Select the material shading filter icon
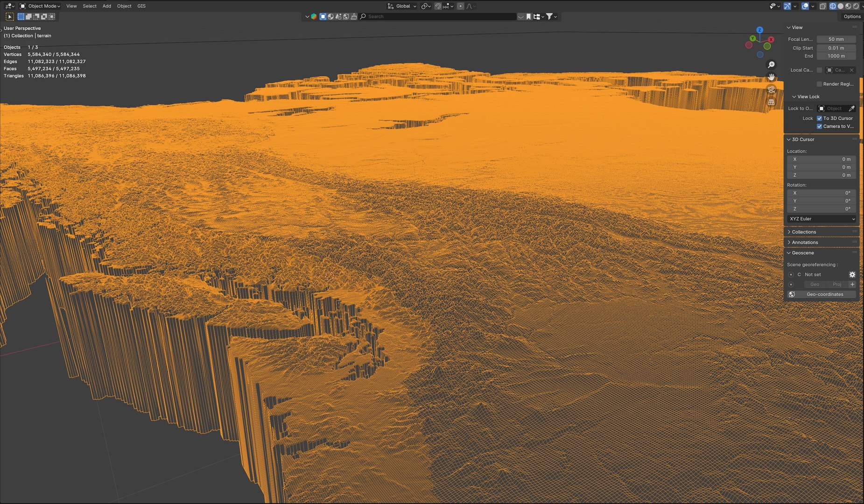The image size is (864, 504). (330, 16)
